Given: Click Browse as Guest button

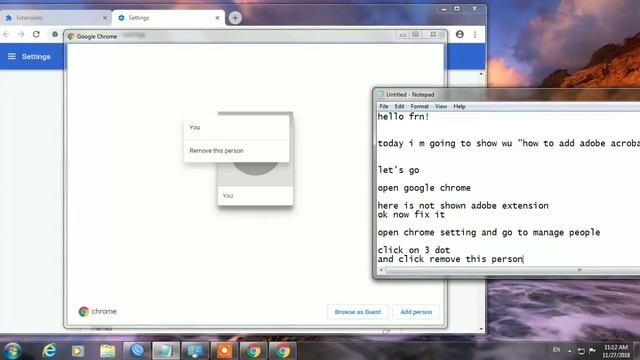Looking at the screenshot, I should coord(358,312).
